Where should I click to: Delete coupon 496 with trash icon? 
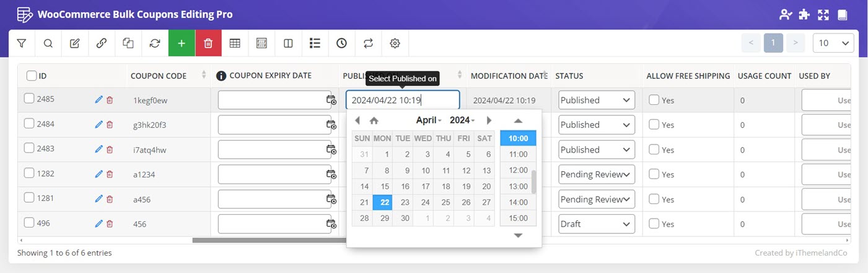tap(110, 224)
